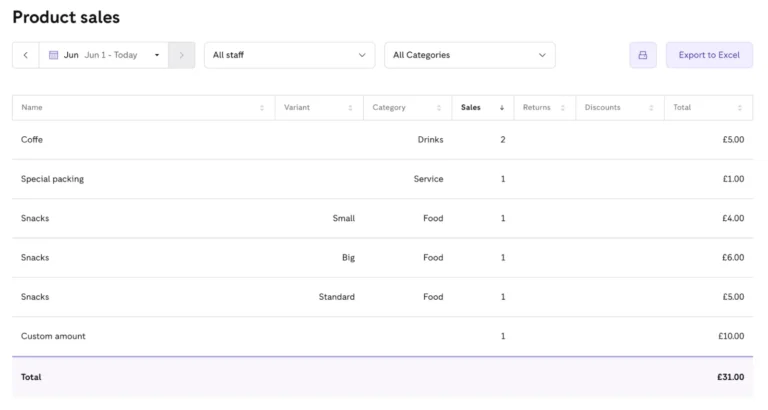Sort table by Returns column
Image resolution: width=768 pixels, height=410 pixels.
click(545, 107)
